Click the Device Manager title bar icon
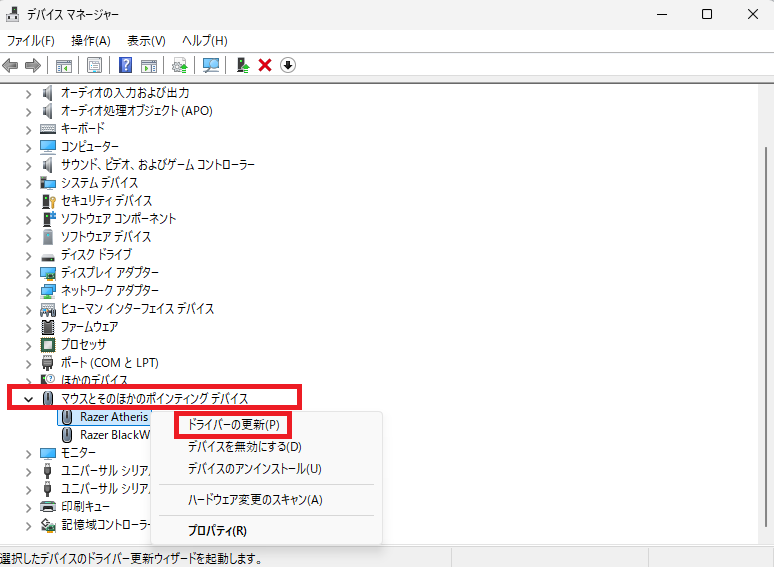This screenshot has height=567, width=774. coord(12,14)
